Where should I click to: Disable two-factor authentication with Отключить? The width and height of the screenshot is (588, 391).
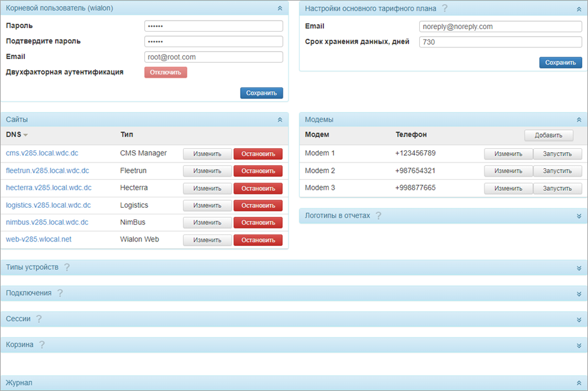click(x=166, y=73)
